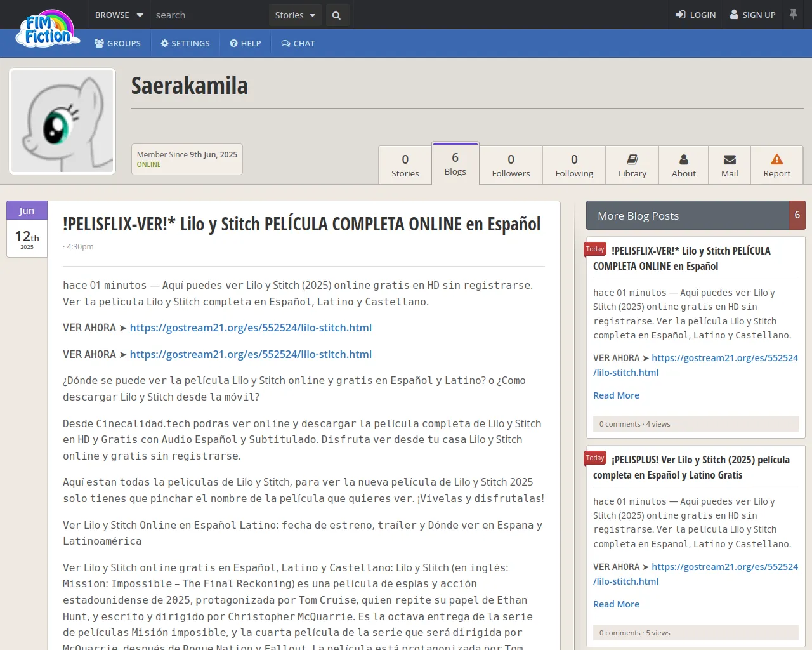Switch to the 6 Blogs tab
The image size is (812, 650).
click(455, 163)
